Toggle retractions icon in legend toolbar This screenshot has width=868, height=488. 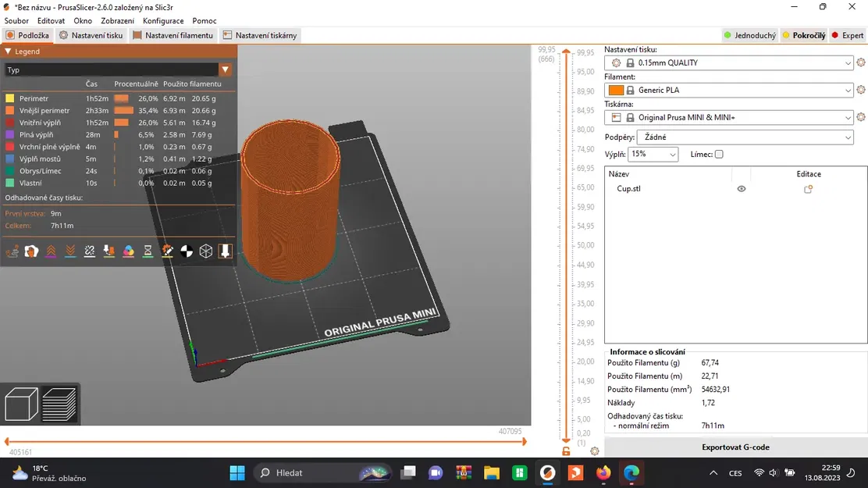51,251
